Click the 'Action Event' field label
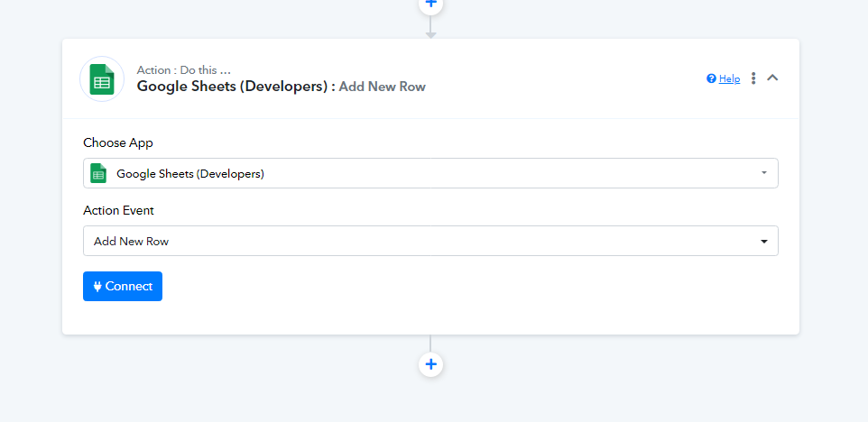 tap(118, 210)
